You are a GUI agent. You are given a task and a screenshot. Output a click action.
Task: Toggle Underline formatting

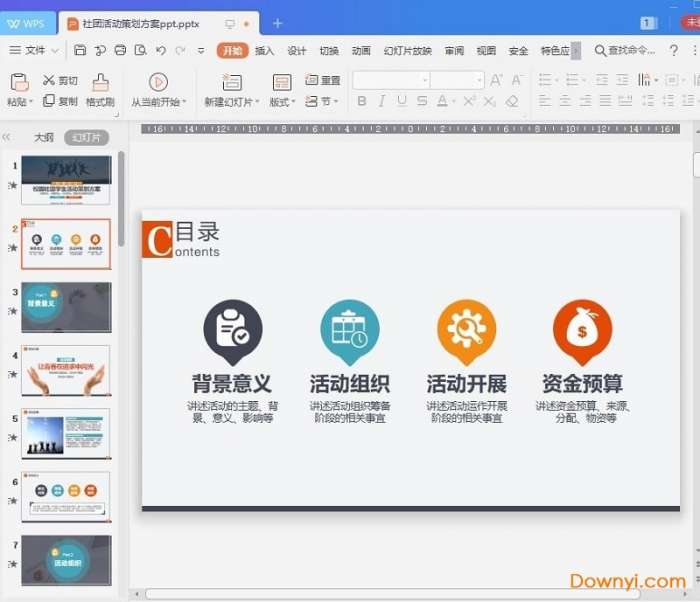pyautogui.click(x=402, y=101)
